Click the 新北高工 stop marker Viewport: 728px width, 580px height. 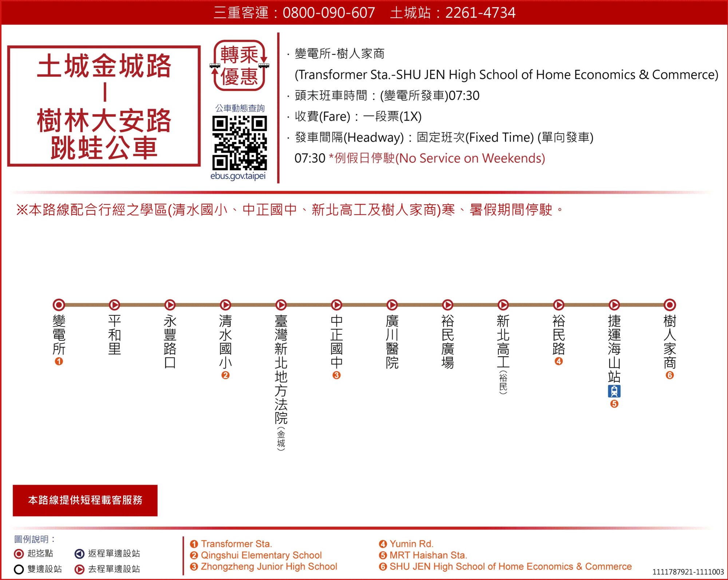click(x=503, y=304)
